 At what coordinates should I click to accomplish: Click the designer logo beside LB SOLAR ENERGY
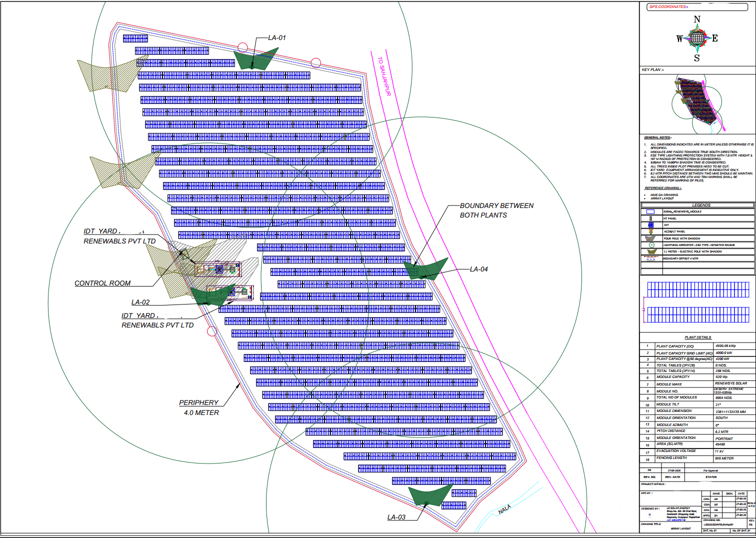click(649, 514)
